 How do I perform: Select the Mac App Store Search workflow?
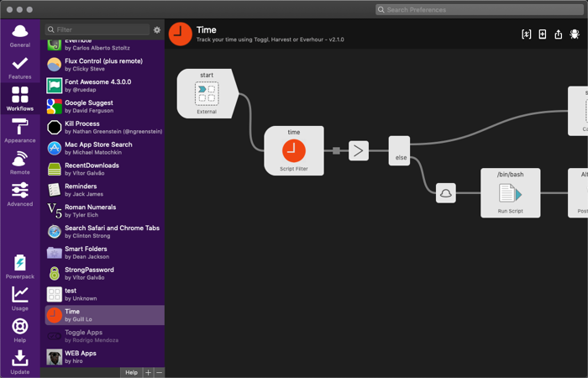tap(105, 148)
